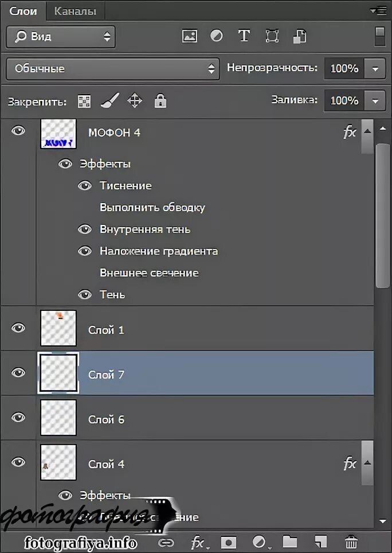Click the lock transparent pixels icon
Image resolution: width=392 pixels, height=553 pixels.
pyautogui.click(x=84, y=102)
